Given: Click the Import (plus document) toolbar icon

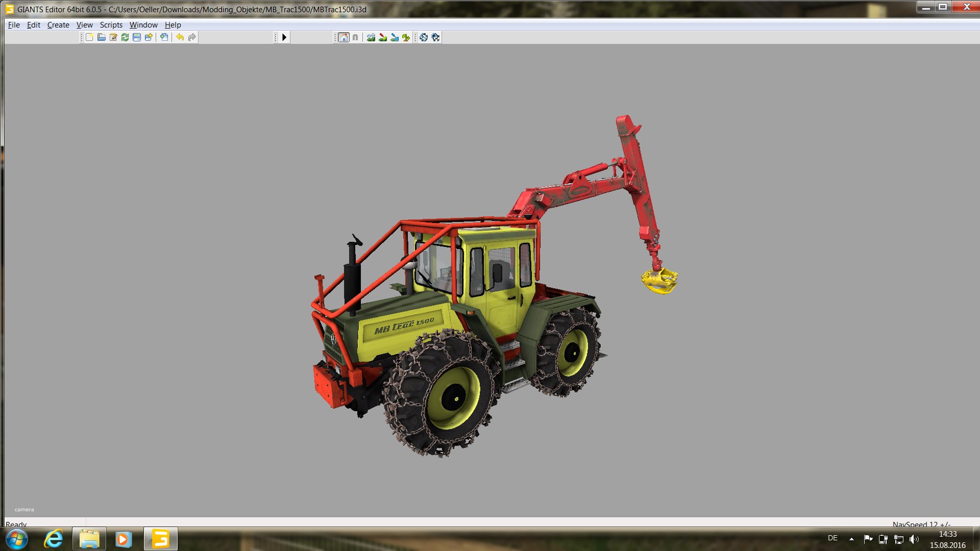Looking at the screenshot, I should point(164,37).
